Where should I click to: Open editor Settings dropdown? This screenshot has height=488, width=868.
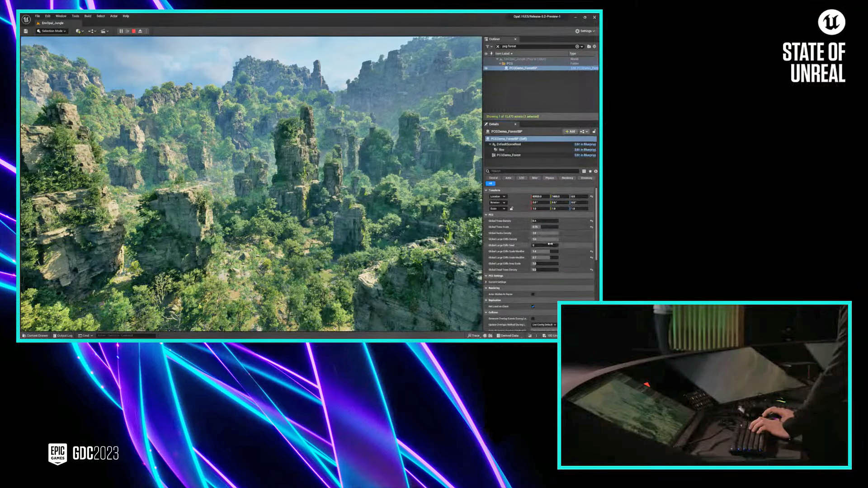point(585,31)
